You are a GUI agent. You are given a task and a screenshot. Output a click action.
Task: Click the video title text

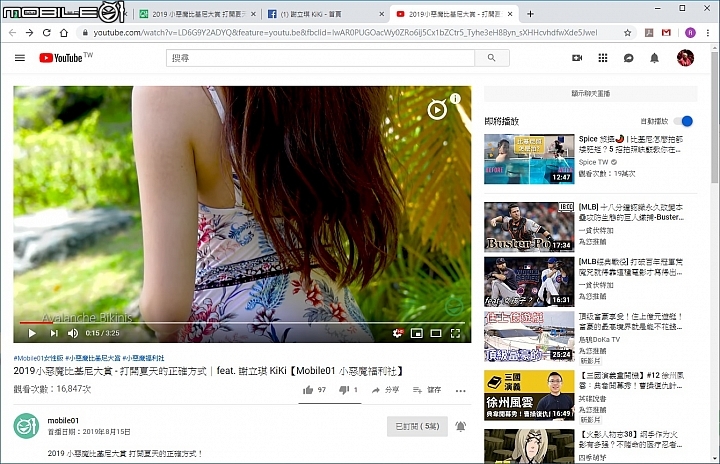pyautogui.click(x=208, y=371)
